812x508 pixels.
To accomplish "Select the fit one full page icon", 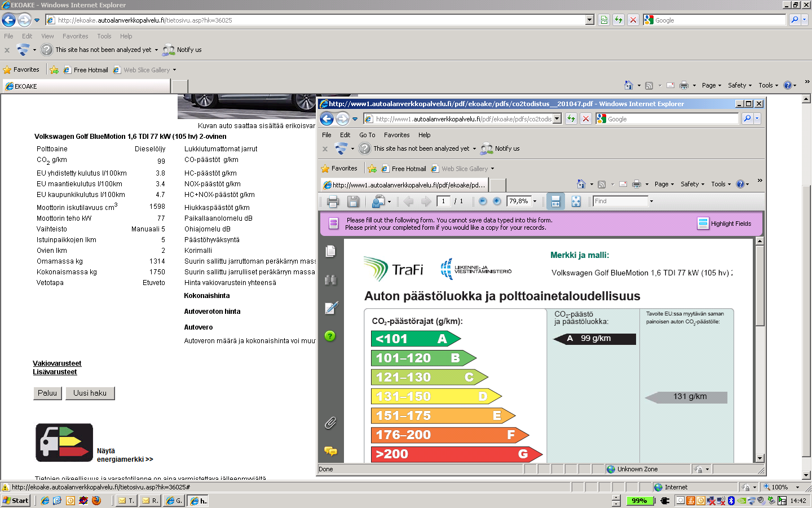I will click(x=576, y=202).
